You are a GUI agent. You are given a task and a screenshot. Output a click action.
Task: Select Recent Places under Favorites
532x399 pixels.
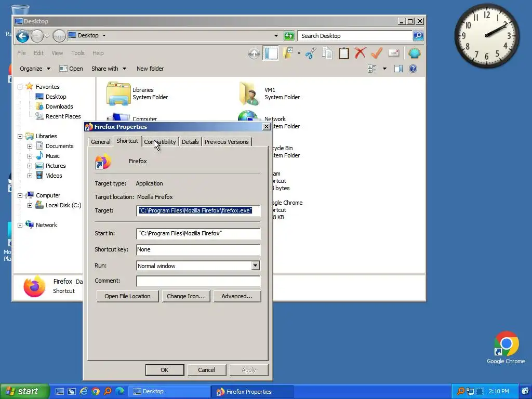[x=58, y=116]
